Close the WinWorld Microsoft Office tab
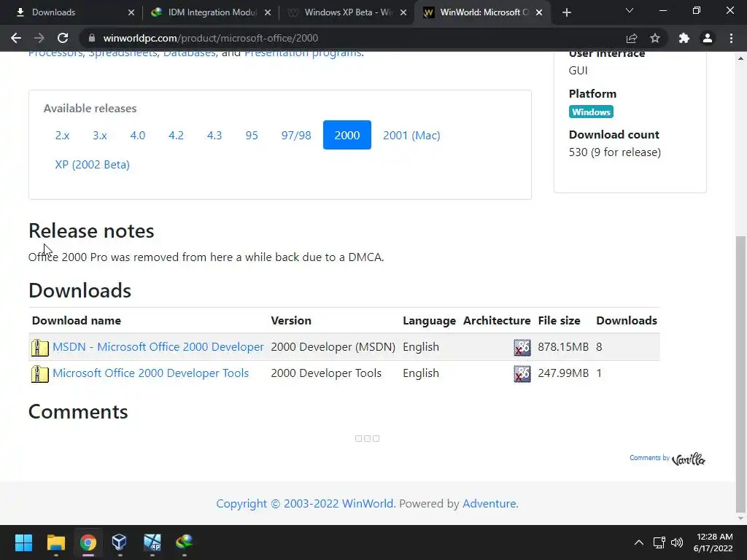This screenshot has height=560, width=747. click(539, 12)
